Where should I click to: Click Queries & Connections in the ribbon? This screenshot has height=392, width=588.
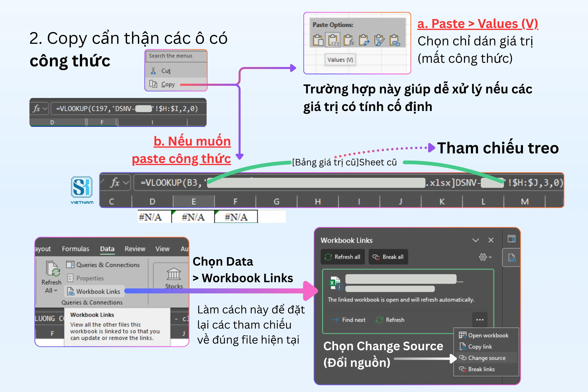(103, 265)
